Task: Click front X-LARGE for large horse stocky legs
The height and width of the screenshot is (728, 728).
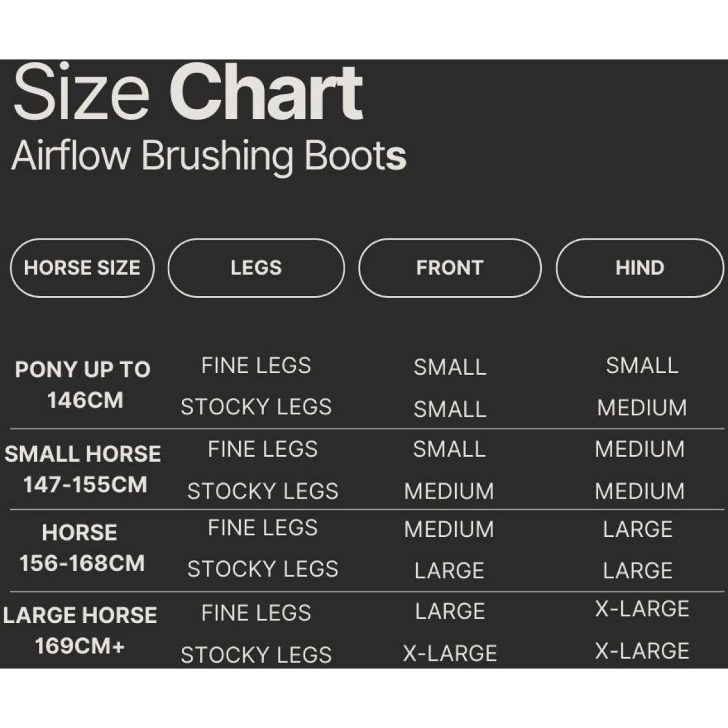Action: (450, 653)
